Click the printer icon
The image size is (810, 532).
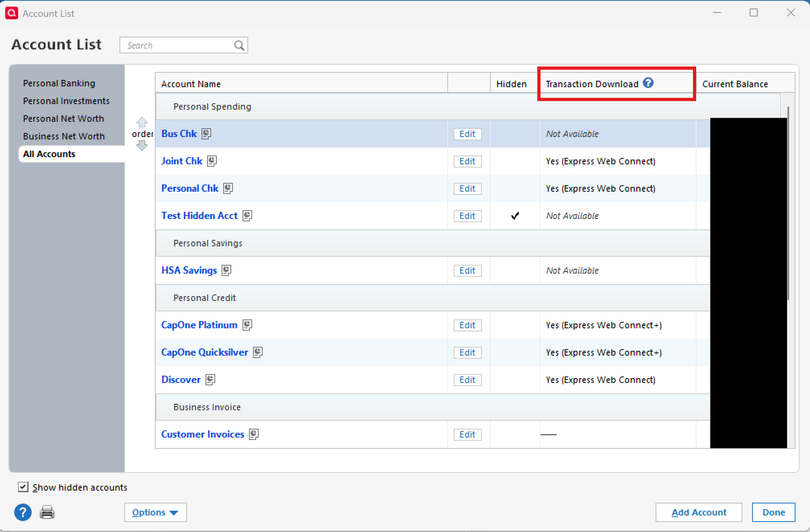pos(47,512)
